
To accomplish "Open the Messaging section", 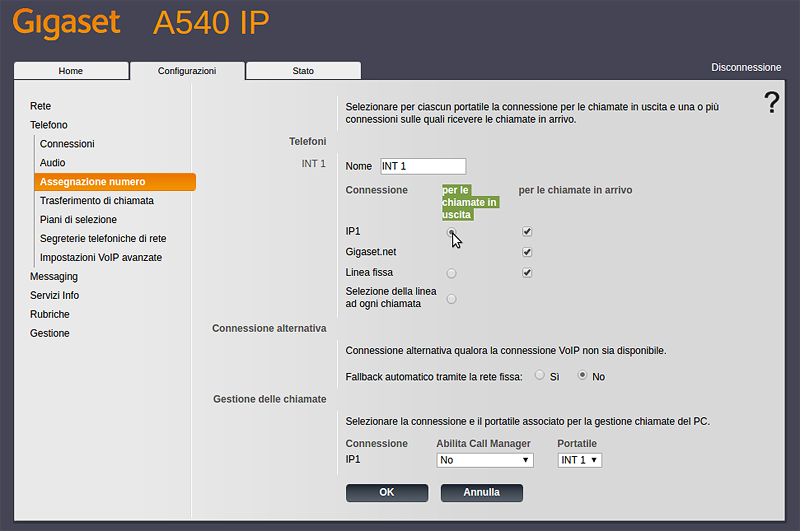I will coord(54,276).
